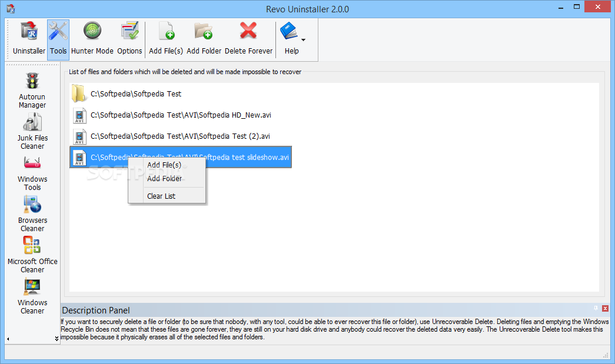Expand the Help dropdown arrow
This screenshot has height=364, width=615.
pyautogui.click(x=303, y=39)
